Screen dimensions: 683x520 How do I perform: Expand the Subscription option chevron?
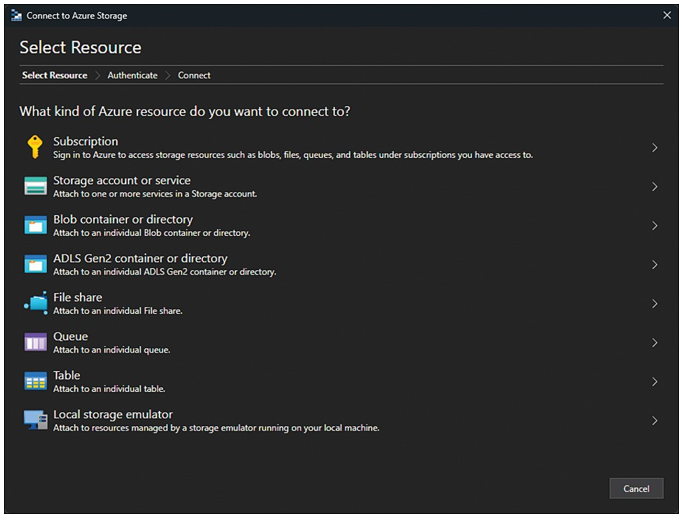point(654,148)
